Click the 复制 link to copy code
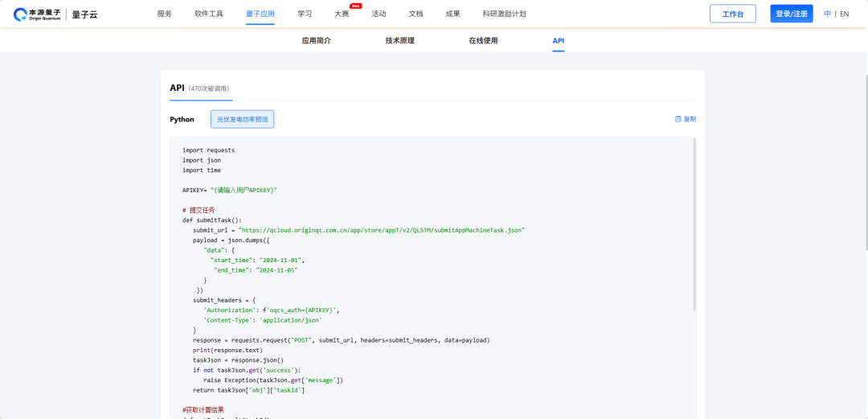The height and width of the screenshot is (419, 868). tap(690, 119)
